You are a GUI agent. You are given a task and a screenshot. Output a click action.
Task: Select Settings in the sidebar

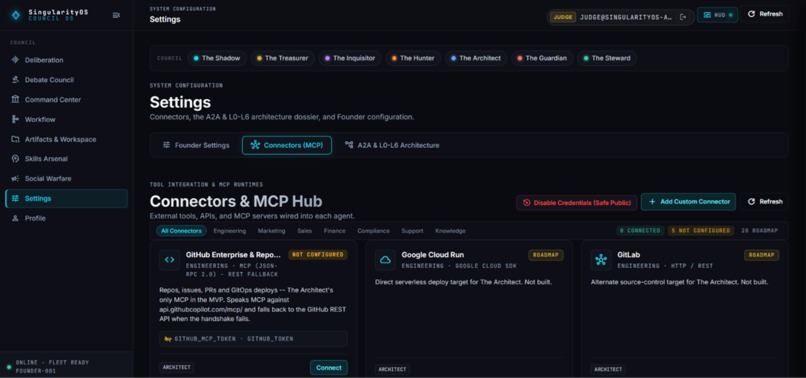[x=66, y=199]
